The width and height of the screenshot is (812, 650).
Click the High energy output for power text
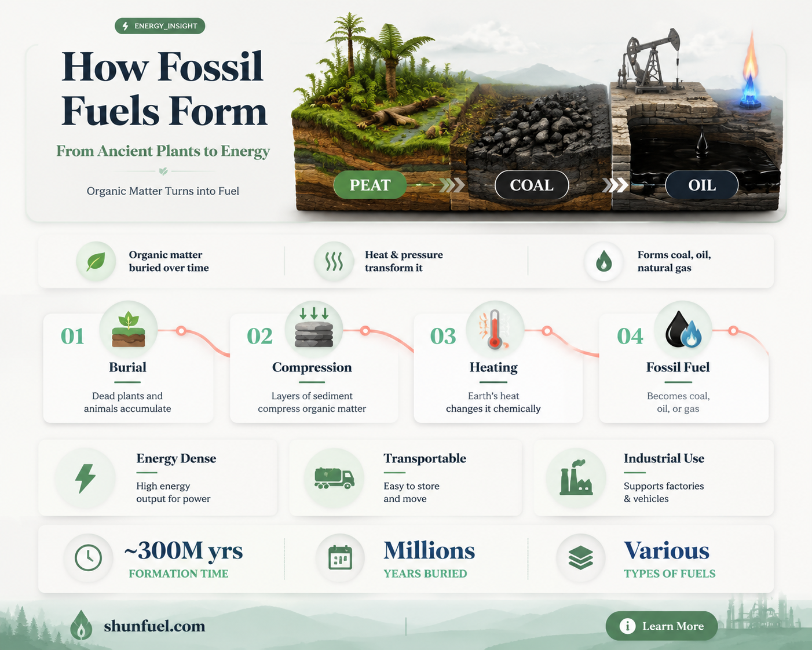coord(173,492)
